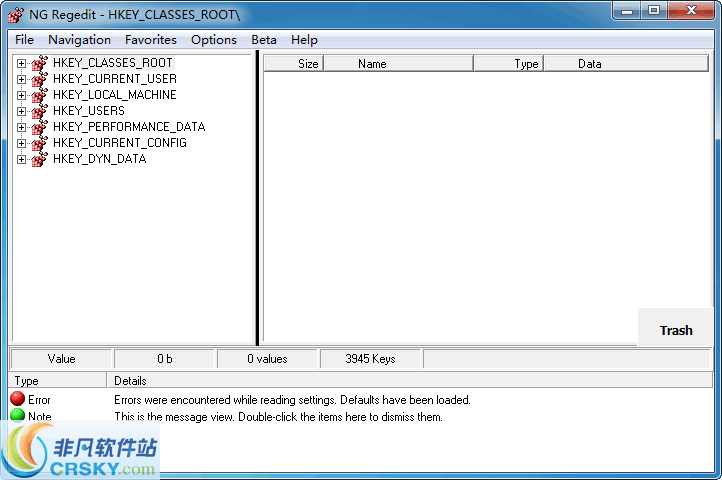The width and height of the screenshot is (722, 480).
Task: Expand the HKEY_LOCAL_MACHINE tree node
Action: tap(21, 95)
